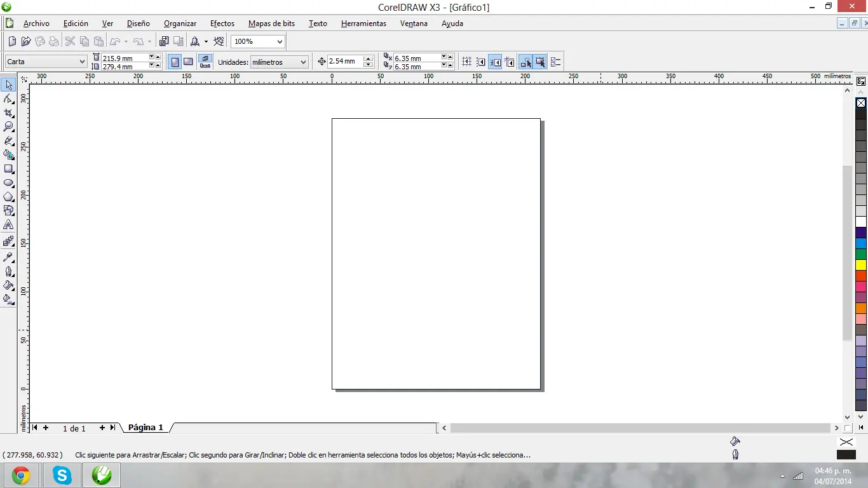Pick the yellow swatch in color palette
868x488 pixels.
pyautogui.click(x=861, y=265)
